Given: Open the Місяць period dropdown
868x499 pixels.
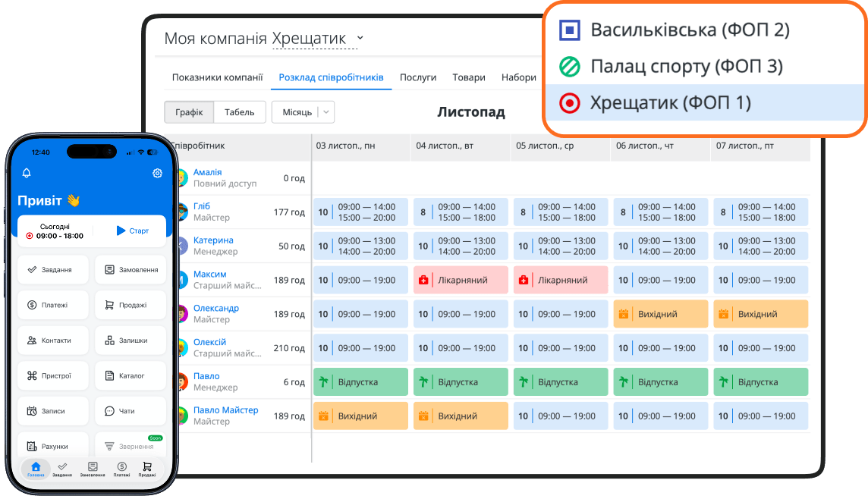Looking at the screenshot, I should 303,112.
